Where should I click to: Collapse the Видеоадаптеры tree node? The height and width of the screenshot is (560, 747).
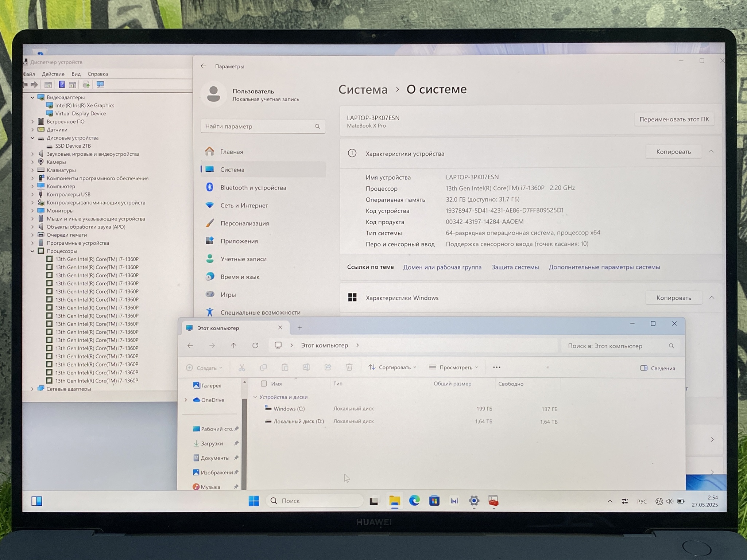32,97
